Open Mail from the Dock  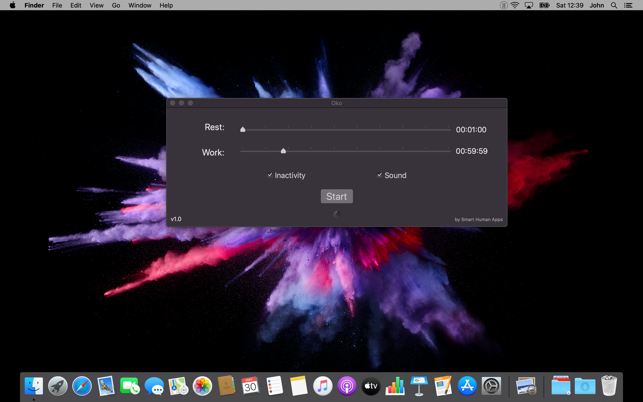(106, 386)
